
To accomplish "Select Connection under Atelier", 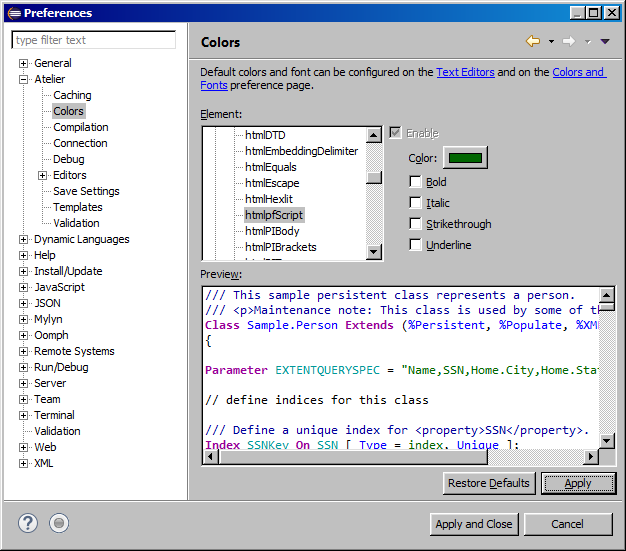I will point(80,143).
